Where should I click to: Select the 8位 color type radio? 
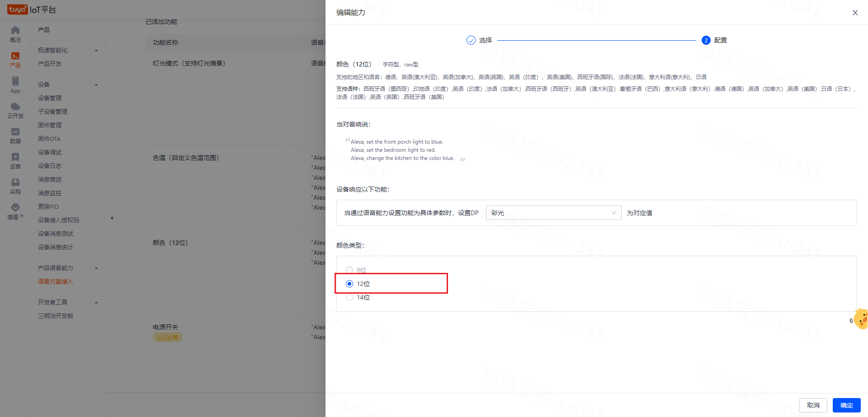349,270
